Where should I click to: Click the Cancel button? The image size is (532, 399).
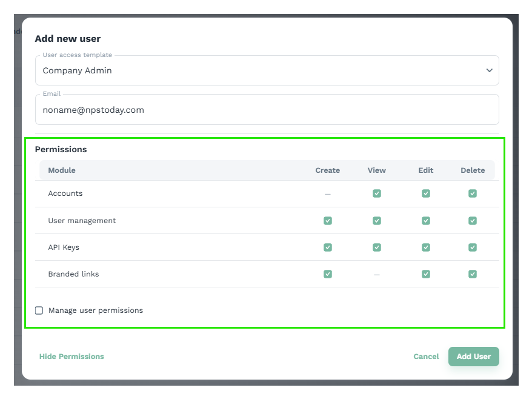426,357
